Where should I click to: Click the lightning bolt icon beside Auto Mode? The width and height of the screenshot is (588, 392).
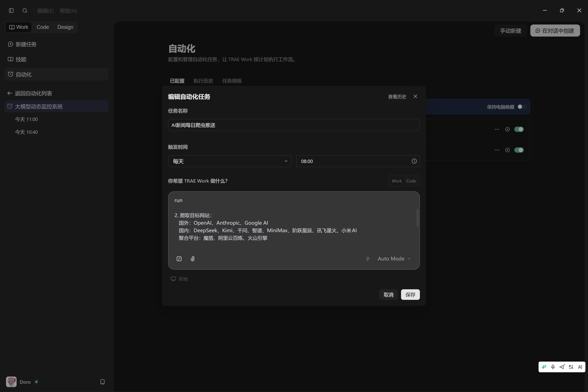(x=367, y=259)
